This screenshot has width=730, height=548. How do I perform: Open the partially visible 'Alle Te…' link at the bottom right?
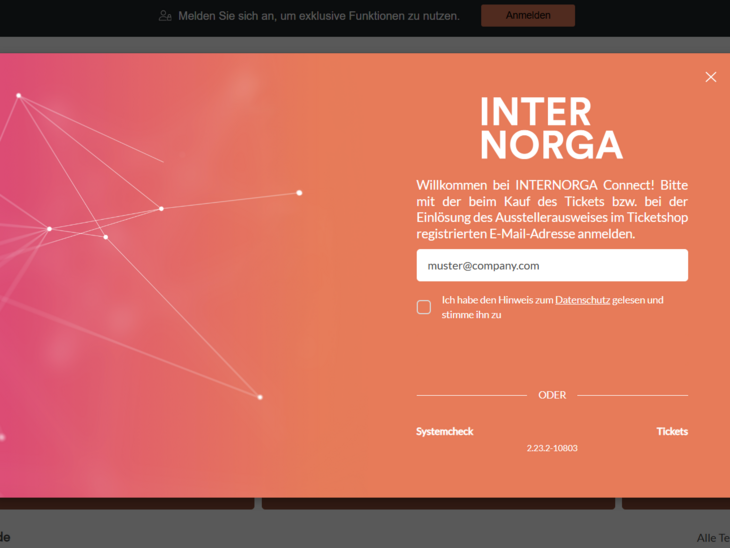point(712,538)
